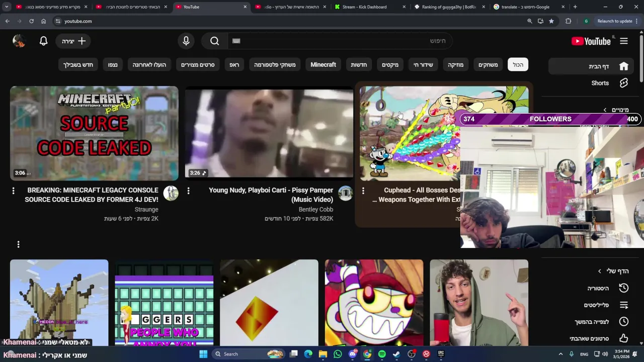Open the Cuphead King Dice Short
Viewport: 644px width, 362px height.
(374, 303)
